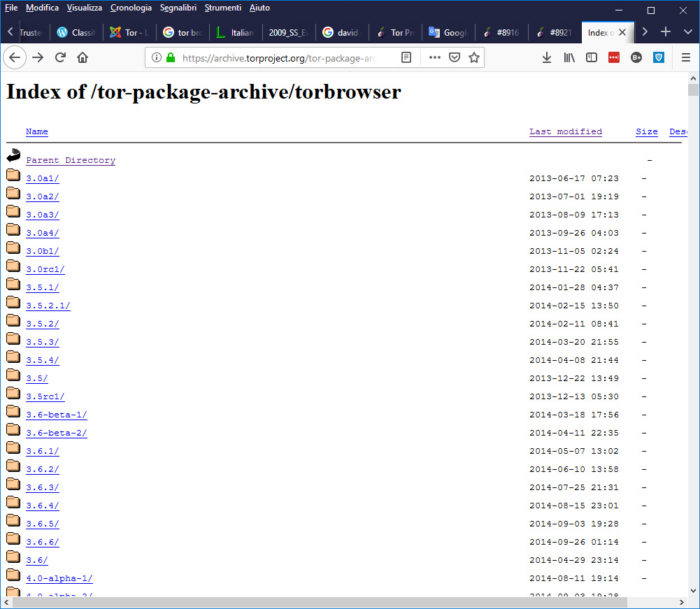Switch to the 'tor br' Google tab
This screenshot has width=700, height=609.
click(x=183, y=33)
